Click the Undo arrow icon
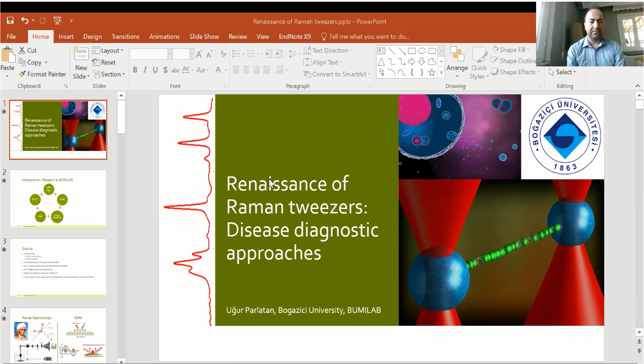The height and width of the screenshot is (364, 644). point(24,21)
